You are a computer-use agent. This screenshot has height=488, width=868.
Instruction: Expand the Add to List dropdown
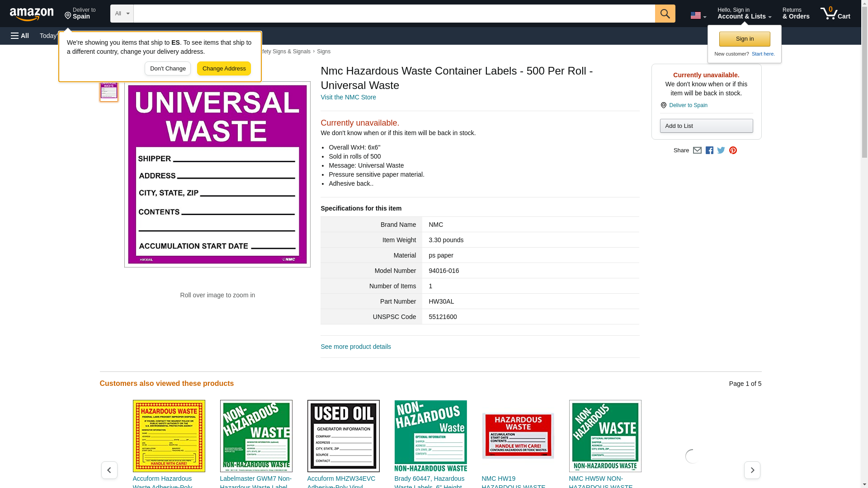(x=706, y=126)
